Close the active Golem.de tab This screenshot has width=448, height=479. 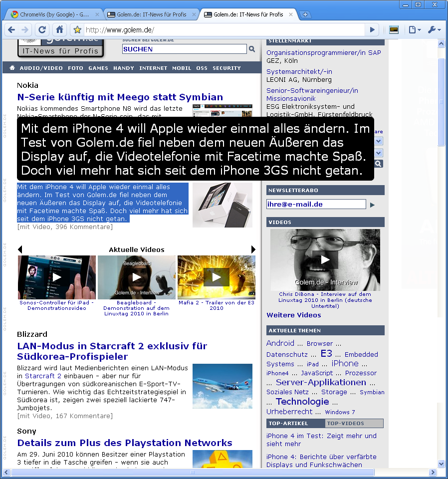pyautogui.click(x=291, y=14)
